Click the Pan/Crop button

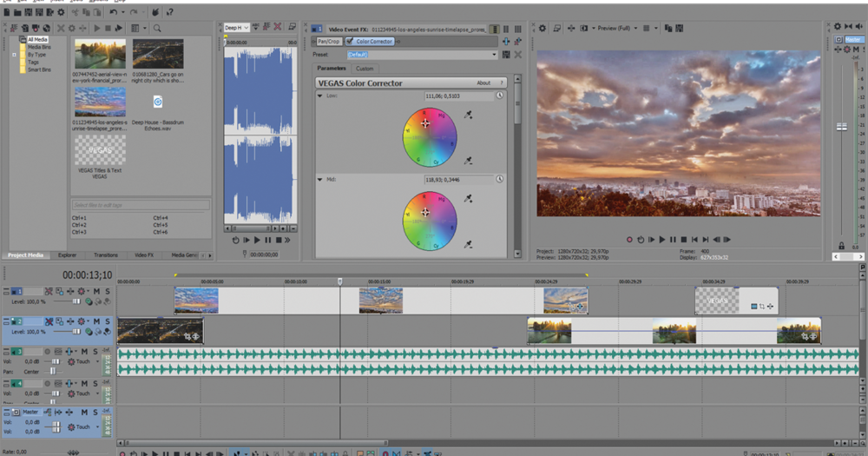pyautogui.click(x=327, y=41)
